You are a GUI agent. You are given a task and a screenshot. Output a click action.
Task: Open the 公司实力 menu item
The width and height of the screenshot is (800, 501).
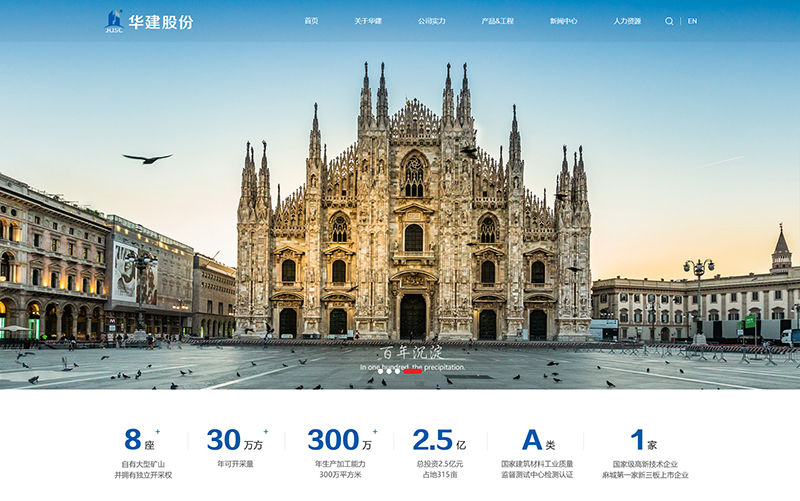tap(432, 21)
